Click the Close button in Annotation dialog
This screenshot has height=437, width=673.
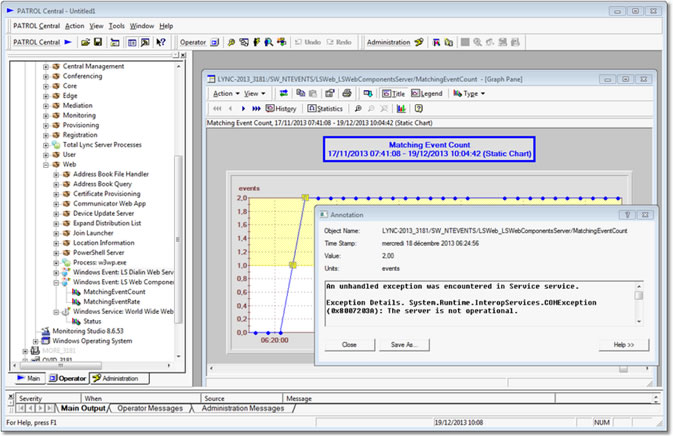point(349,344)
